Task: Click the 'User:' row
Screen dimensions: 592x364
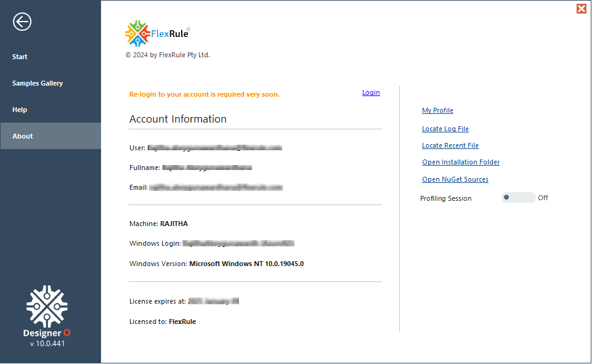Action: pos(206,148)
